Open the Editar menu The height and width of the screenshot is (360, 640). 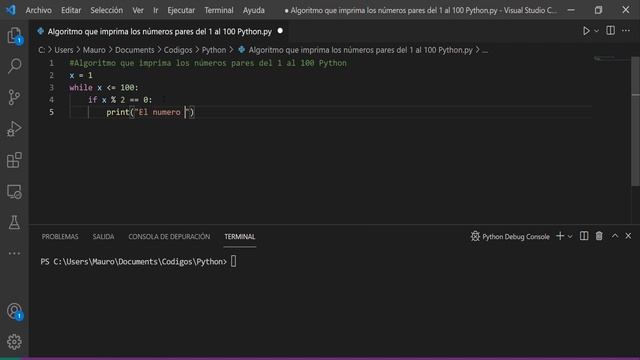click(71, 10)
